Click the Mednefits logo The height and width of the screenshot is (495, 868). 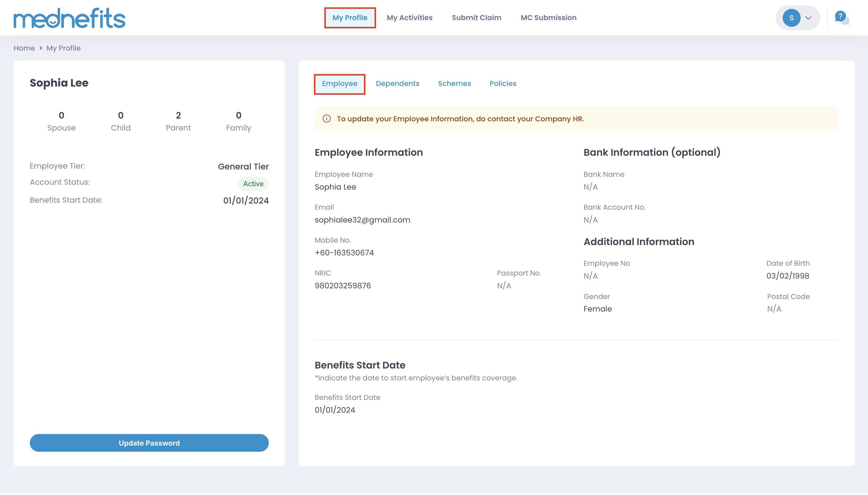pyautogui.click(x=69, y=18)
